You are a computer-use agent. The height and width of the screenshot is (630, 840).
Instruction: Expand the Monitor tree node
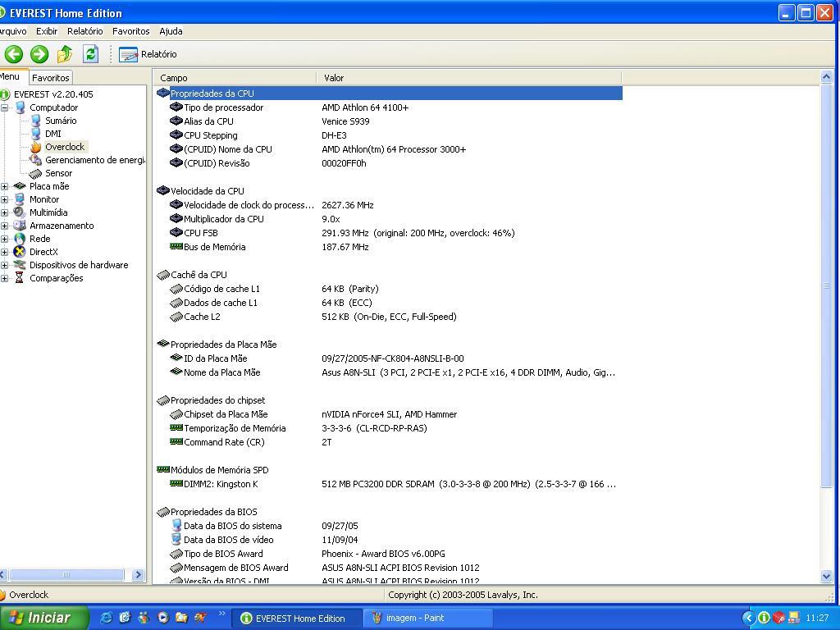click(x=4, y=199)
